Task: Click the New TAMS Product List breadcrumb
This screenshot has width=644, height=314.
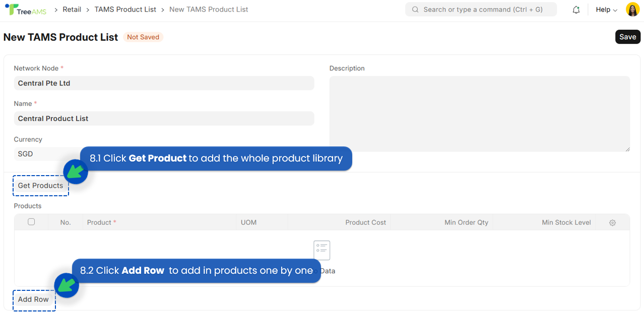Action: [209, 10]
